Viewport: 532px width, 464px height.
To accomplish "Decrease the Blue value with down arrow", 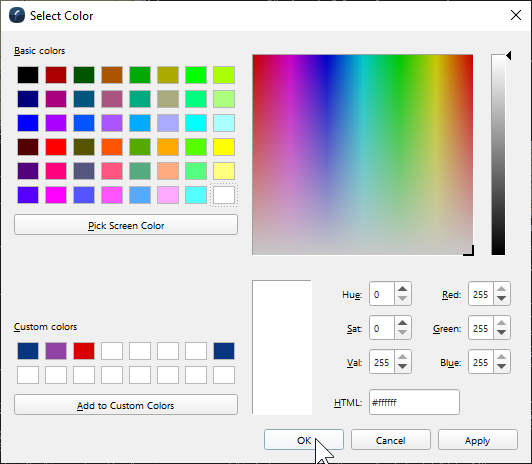I will point(501,366).
